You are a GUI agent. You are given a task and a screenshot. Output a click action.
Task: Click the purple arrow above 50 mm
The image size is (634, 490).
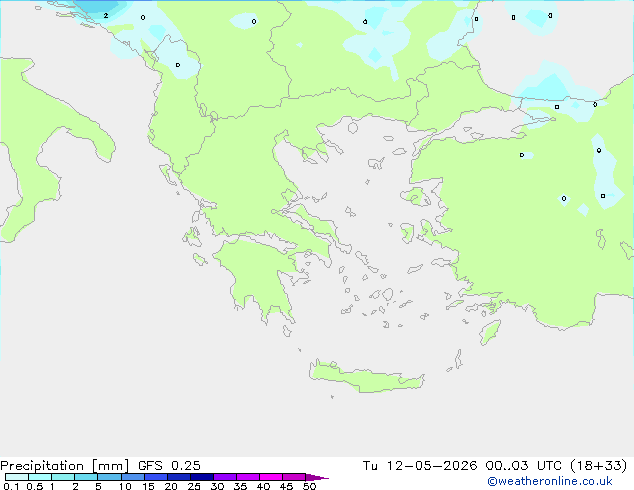tap(317, 477)
